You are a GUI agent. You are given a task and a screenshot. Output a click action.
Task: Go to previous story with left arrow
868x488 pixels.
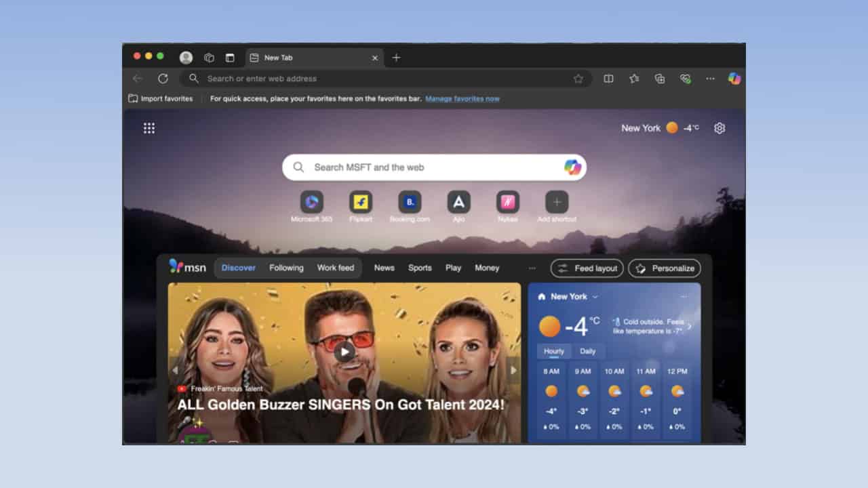[x=175, y=370]
